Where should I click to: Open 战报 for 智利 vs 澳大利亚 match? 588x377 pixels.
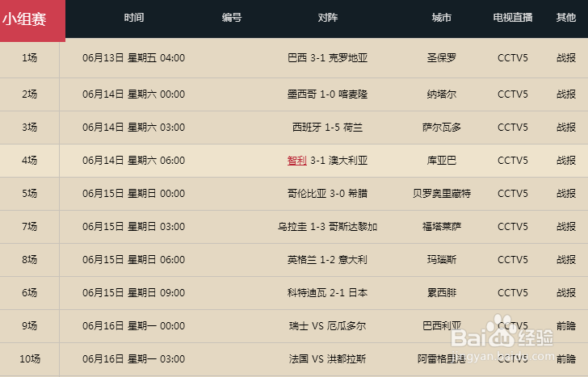[x=566, y=161]
